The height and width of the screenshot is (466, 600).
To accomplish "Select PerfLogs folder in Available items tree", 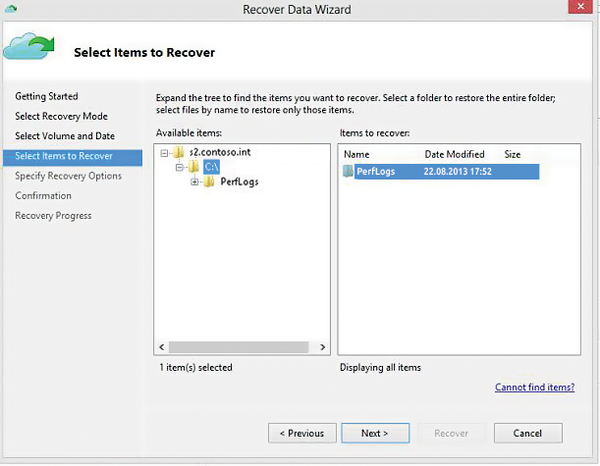I will coord(239,182).
